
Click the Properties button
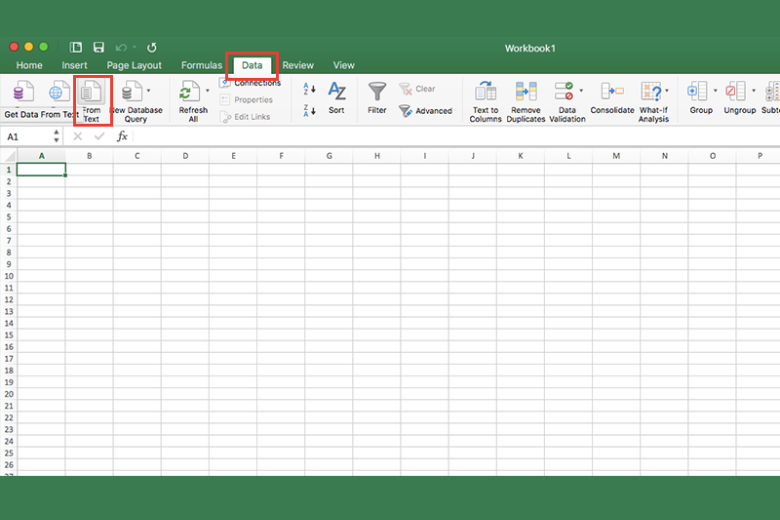(x=247, y=100)
